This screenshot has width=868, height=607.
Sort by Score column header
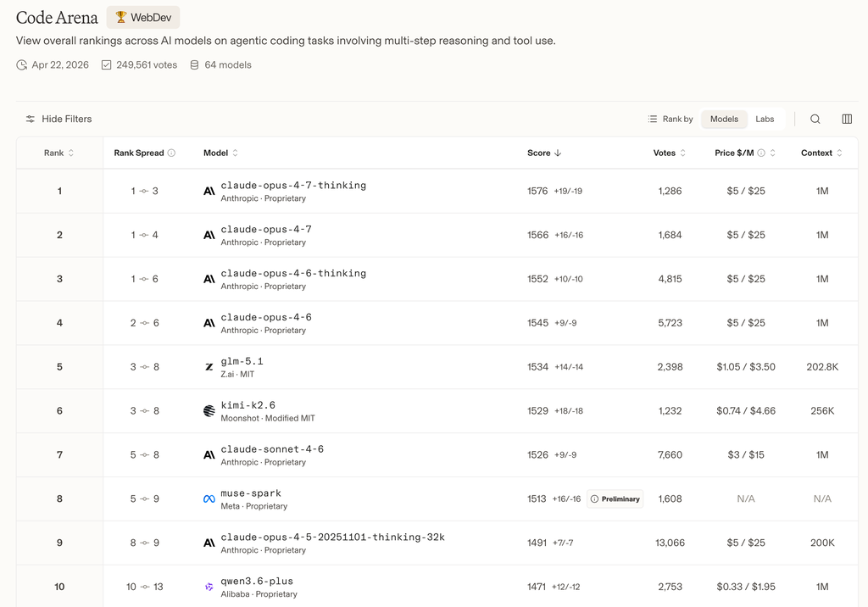[544, 153]
